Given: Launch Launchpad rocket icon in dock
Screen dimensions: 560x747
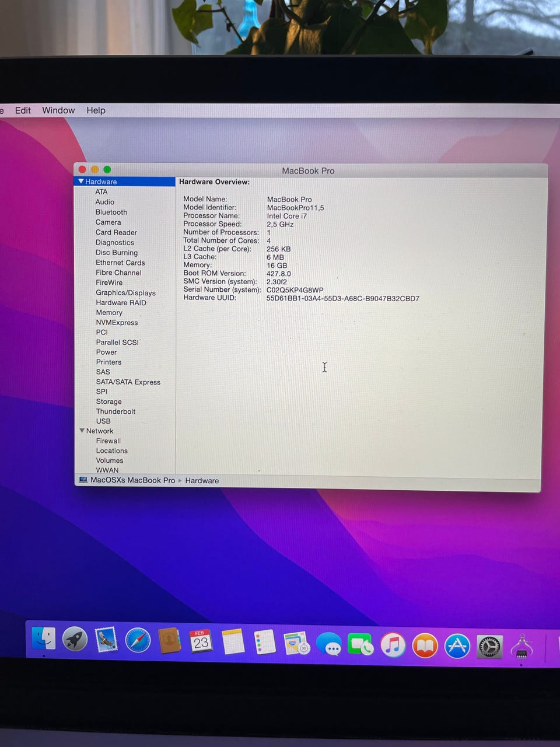Looking at the screenshot, I should pos(75,640).
